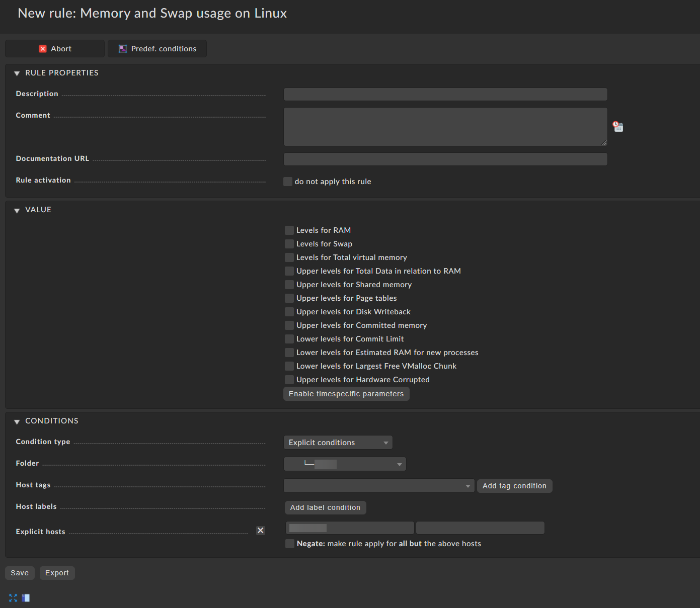700x608 pixels.
Task: Save the new rule
Action: 20,573
